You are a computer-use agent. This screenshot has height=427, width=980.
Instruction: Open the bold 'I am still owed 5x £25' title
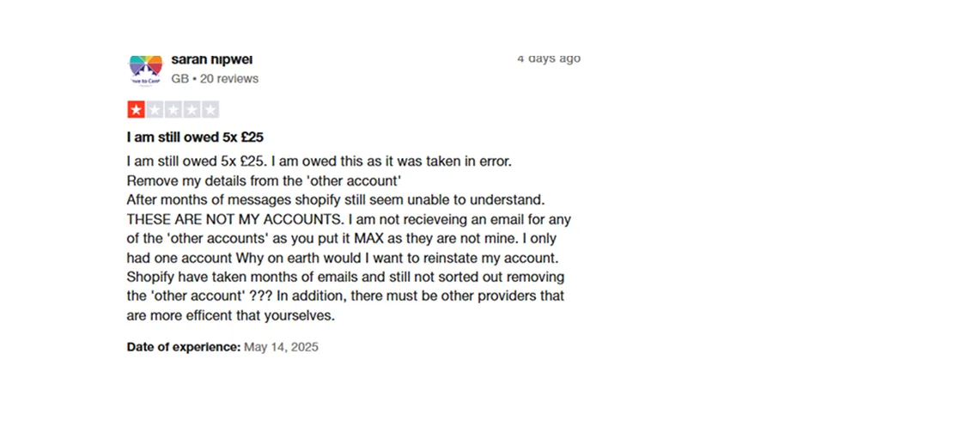(200, 137)
